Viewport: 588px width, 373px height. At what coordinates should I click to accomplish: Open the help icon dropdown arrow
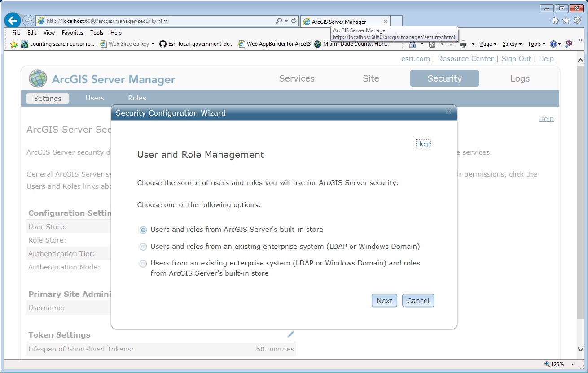pos(559,44)
